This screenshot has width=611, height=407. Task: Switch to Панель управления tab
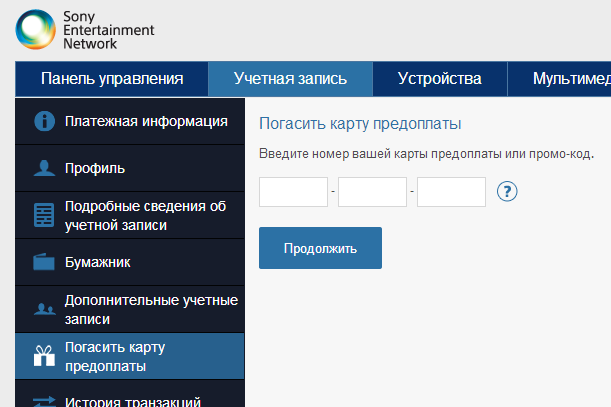click(x=112, y=79)
